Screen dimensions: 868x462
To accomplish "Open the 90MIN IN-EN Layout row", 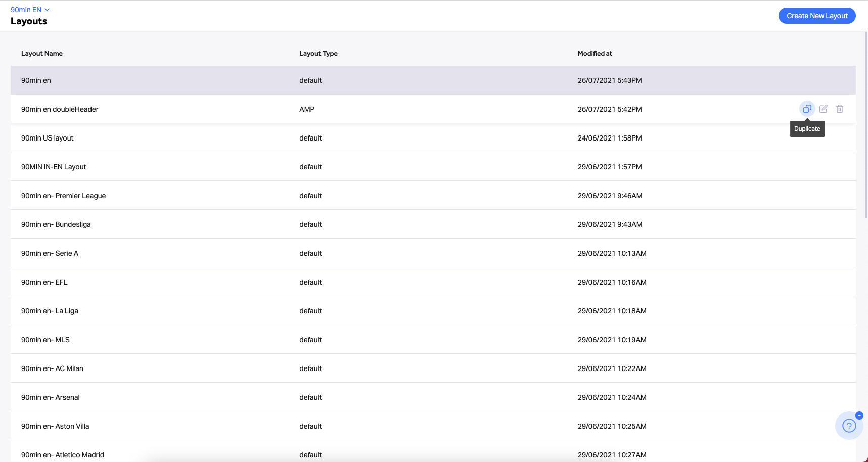I will point(433,167).
